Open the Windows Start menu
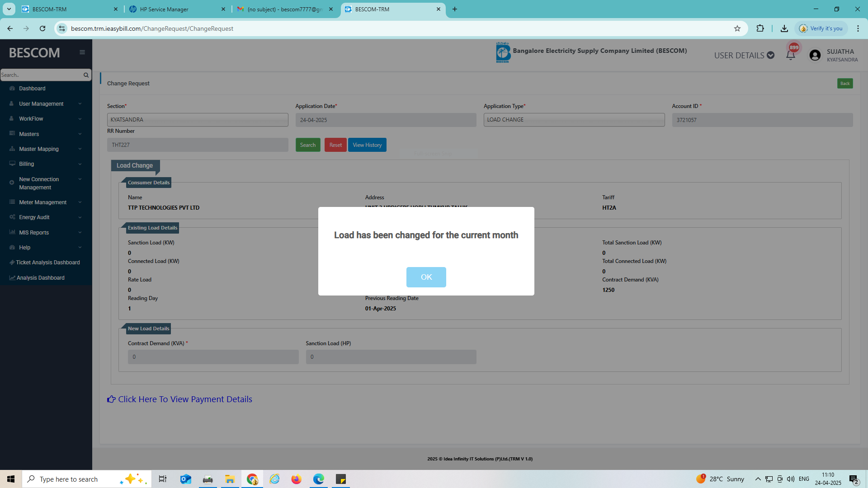868x488 pixels. [11, 479]
